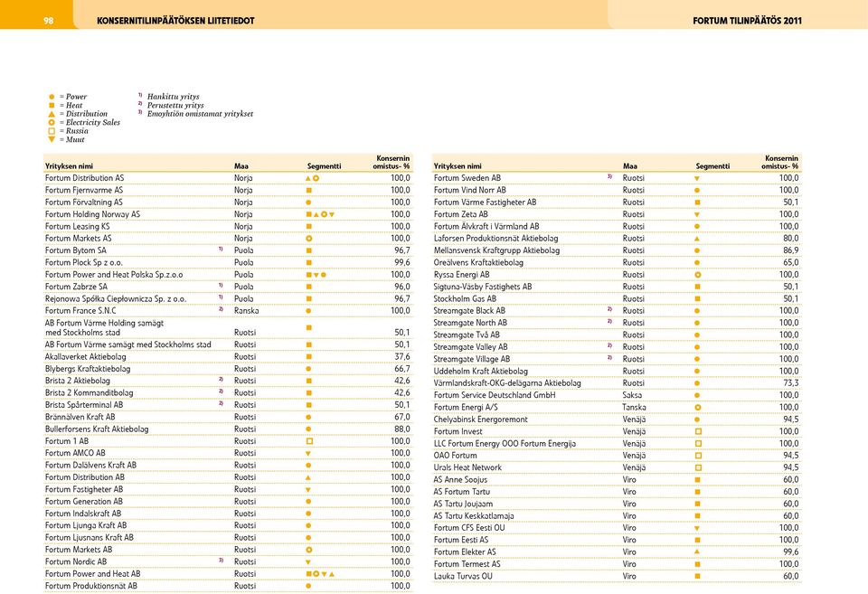Click ring icon in Fortum Markets AB row

click(309, 551)
